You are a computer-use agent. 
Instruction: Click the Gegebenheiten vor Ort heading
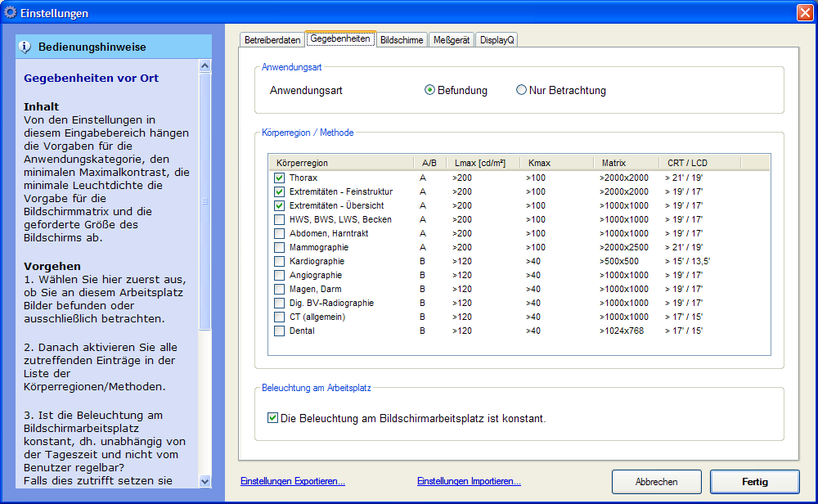pyautogui.click(x=92, y=79)
